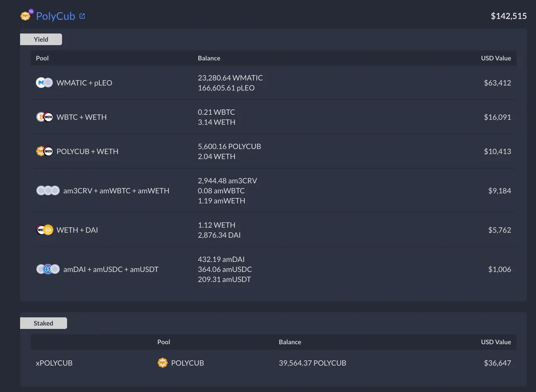Image resolution: width=536 pixels, height=392 pixels.
Task: Click the 5,600.16 POLYCUB balance
Action: (229, 146)
